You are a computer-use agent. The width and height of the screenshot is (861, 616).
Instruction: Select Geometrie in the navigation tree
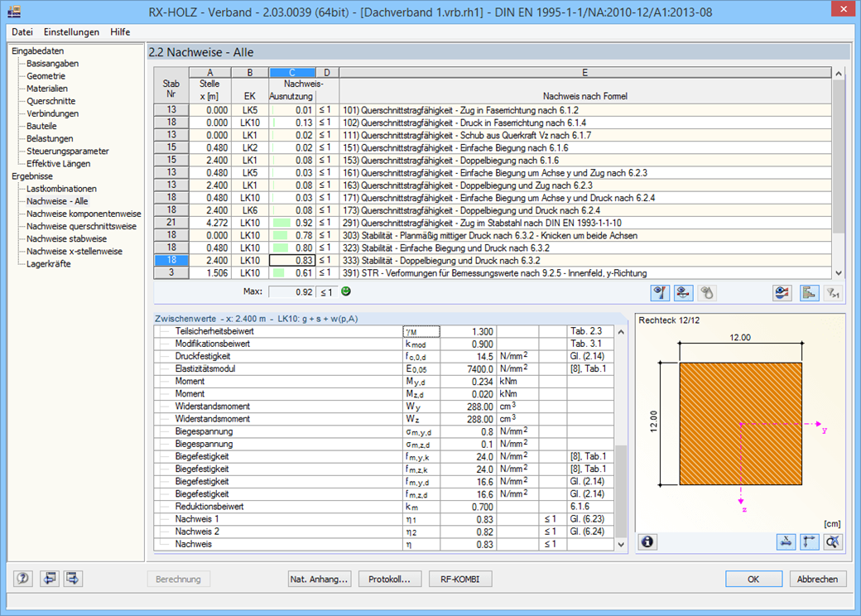point(46,76)
